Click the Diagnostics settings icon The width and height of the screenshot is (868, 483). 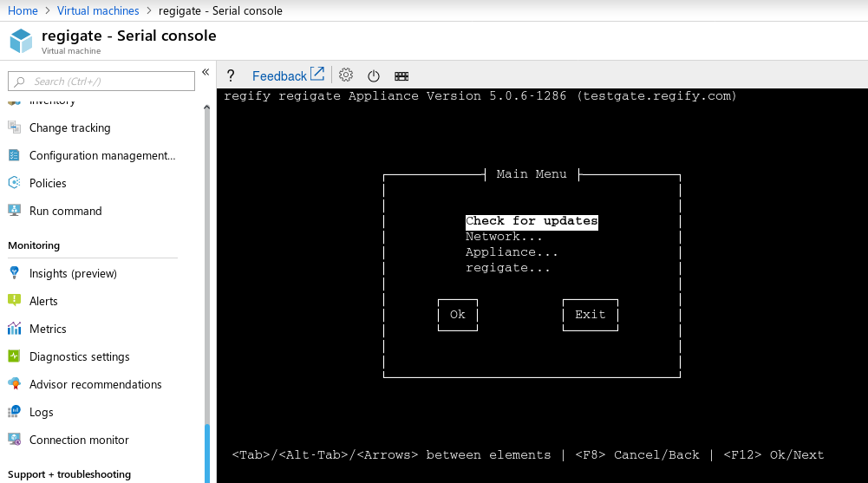click(x=15, y=356)
